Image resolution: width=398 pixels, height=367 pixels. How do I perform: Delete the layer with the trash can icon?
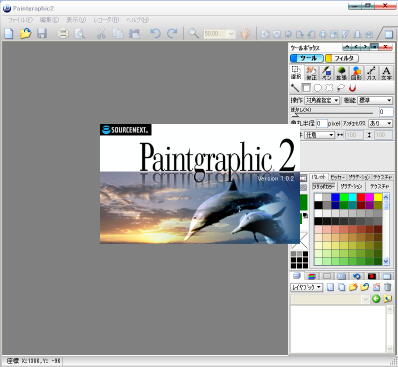[387, 287]
